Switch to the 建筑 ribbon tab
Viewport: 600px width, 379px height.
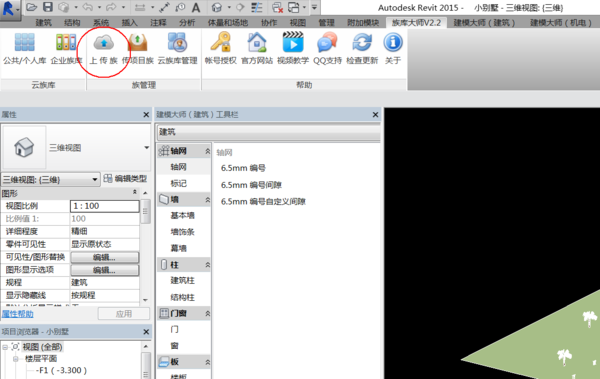pyautogui.click(x=43, y=23)
